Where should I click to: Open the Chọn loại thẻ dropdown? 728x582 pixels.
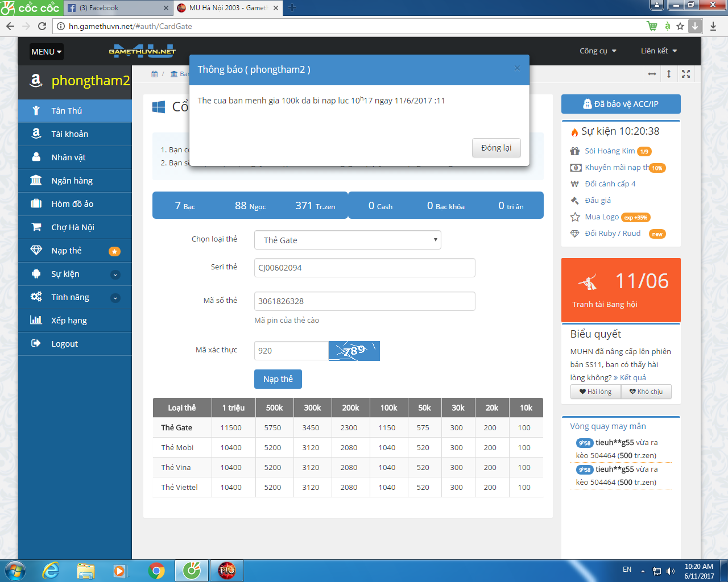pyautogui.click(x=348, y=240)
